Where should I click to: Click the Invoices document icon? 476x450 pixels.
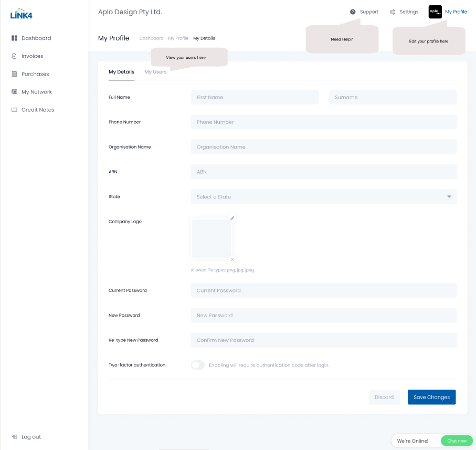coord(15,56)
